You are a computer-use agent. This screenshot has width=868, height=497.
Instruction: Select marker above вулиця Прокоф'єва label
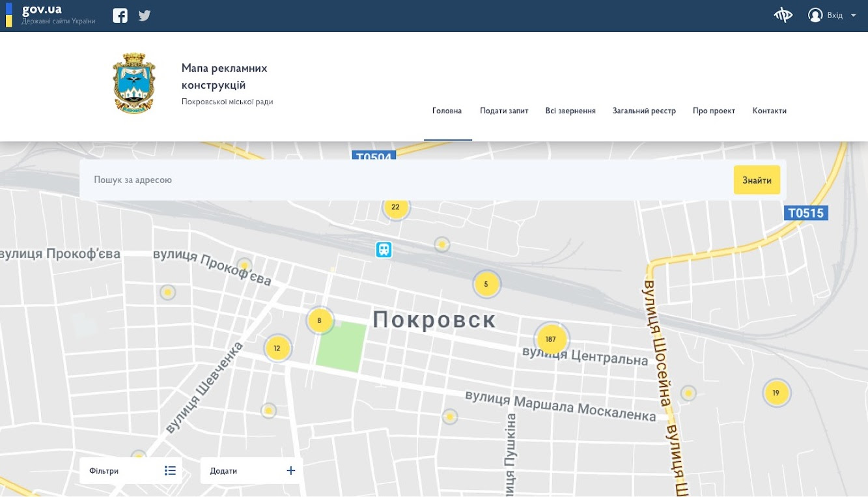click(x=244, y=266)
